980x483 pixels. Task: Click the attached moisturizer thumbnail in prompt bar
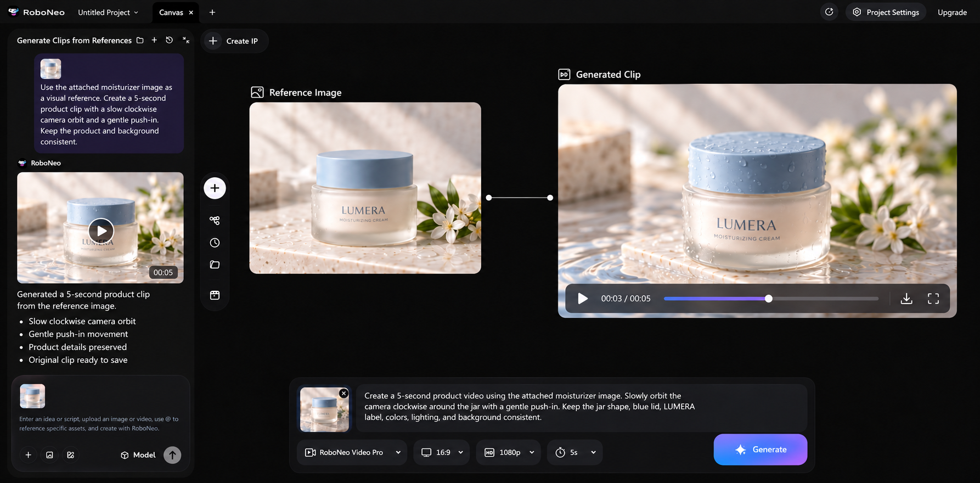tap(324, 409)
